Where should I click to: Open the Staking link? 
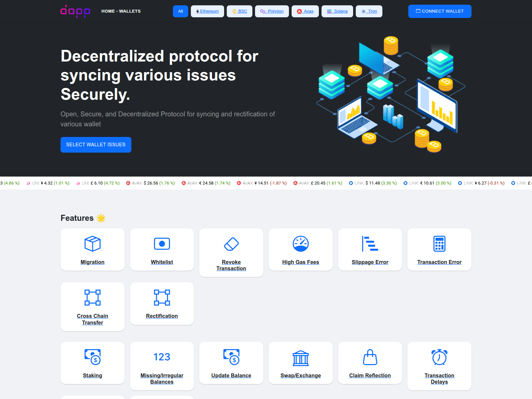[92, 376]
